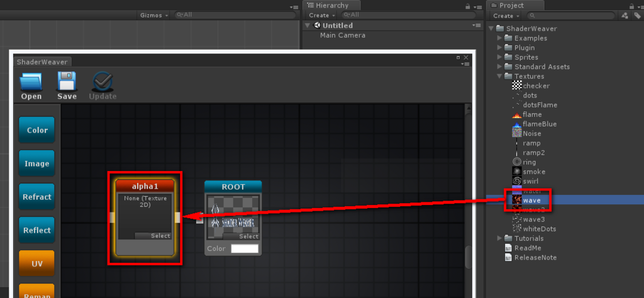The image size is (644, 298).
Task: Select the ramp texture
Action: click(531, 143)
